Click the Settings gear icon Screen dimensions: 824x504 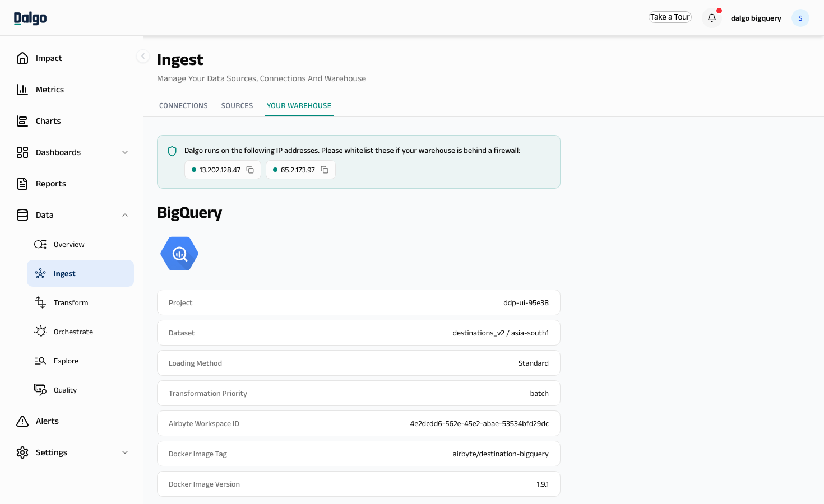point(22,452)
